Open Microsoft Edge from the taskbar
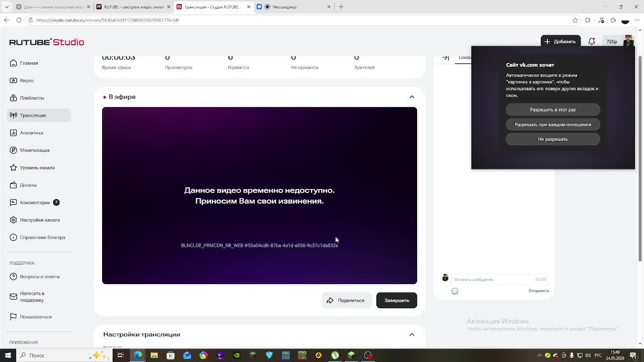644x362 pixels. click(137, 355)
